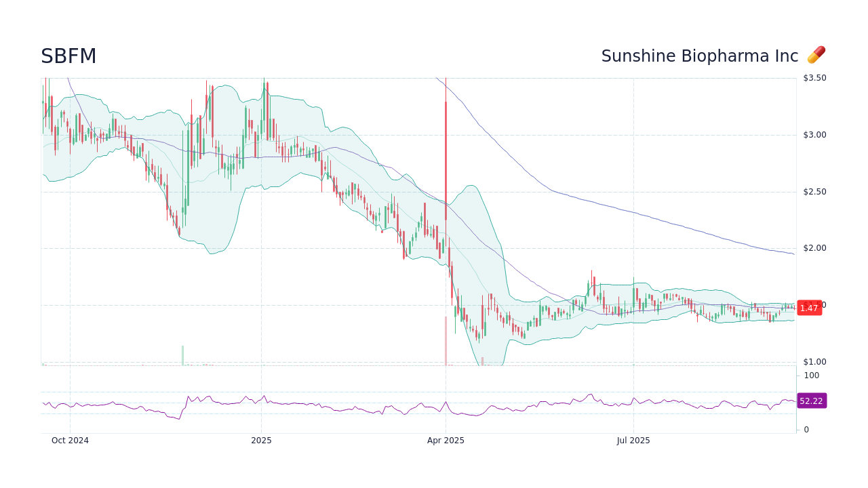
Task: Click the Sunshine Biopharma Inc company name
Action: [x=698, y=56]
